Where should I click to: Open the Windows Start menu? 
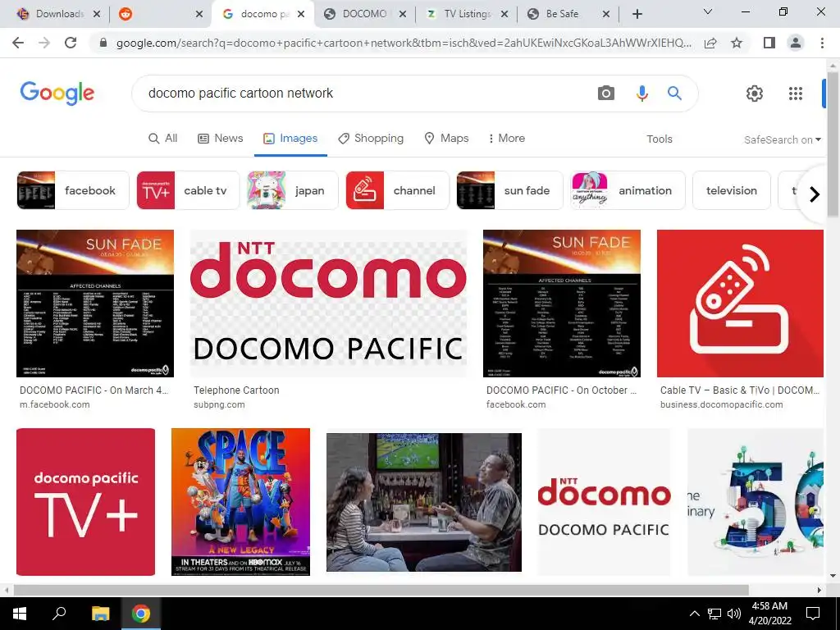(20, 613)
